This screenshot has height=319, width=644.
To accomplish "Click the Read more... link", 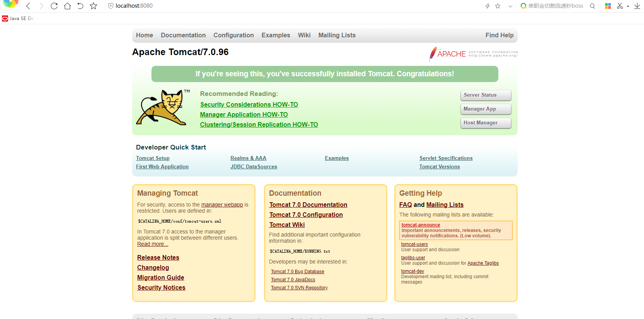I will point(153,244).
